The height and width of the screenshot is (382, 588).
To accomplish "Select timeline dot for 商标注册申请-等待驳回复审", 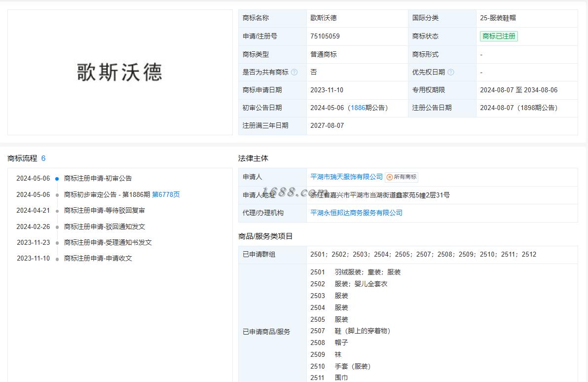I will (57, 211).
